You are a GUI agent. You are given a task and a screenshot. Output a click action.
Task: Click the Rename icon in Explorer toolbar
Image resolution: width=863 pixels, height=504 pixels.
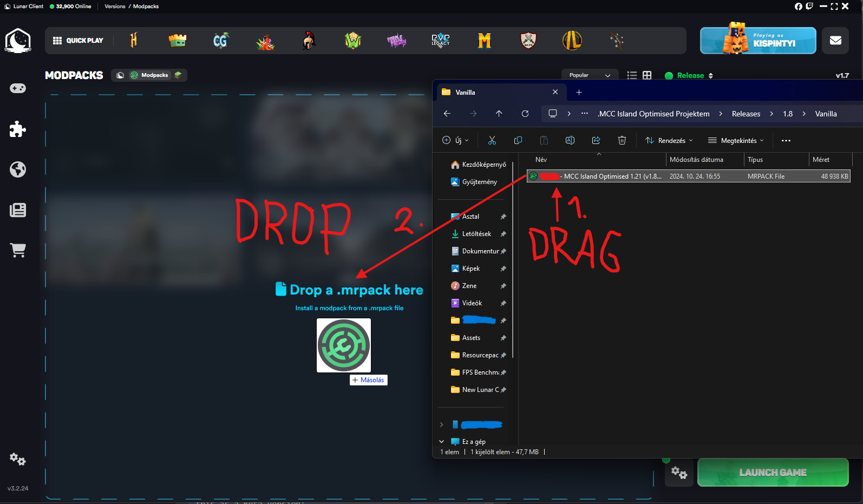(570, 140)
